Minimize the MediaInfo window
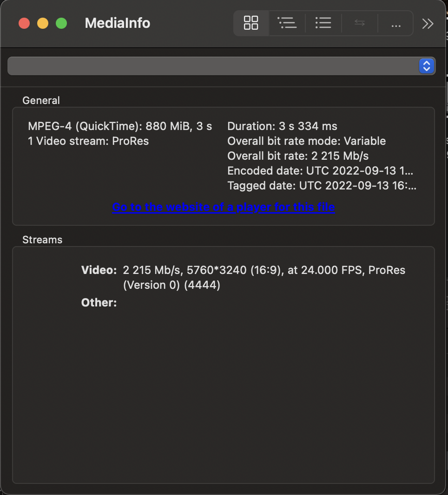This screenshot has width=448, height=495. (43, 23)
